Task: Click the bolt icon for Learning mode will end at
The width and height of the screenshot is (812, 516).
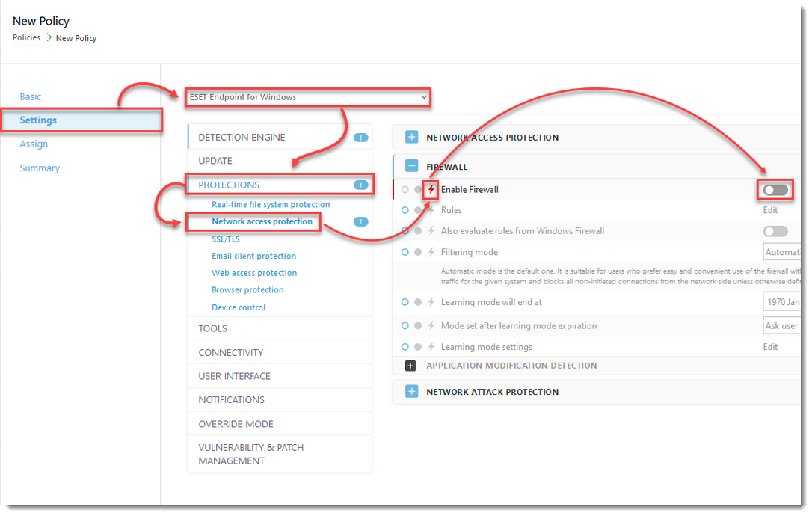Action: 431,302
